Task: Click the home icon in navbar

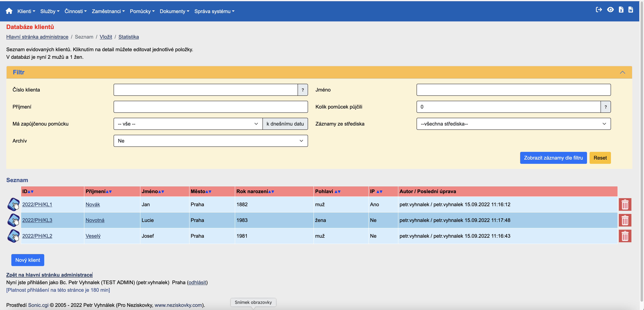Action: pyautogui.click(x=9, y=11)
